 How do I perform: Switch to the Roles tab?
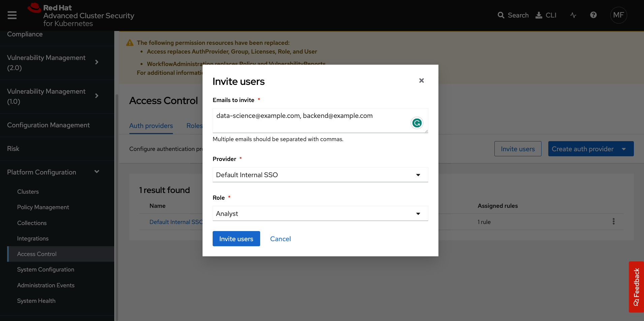[195, 126]
